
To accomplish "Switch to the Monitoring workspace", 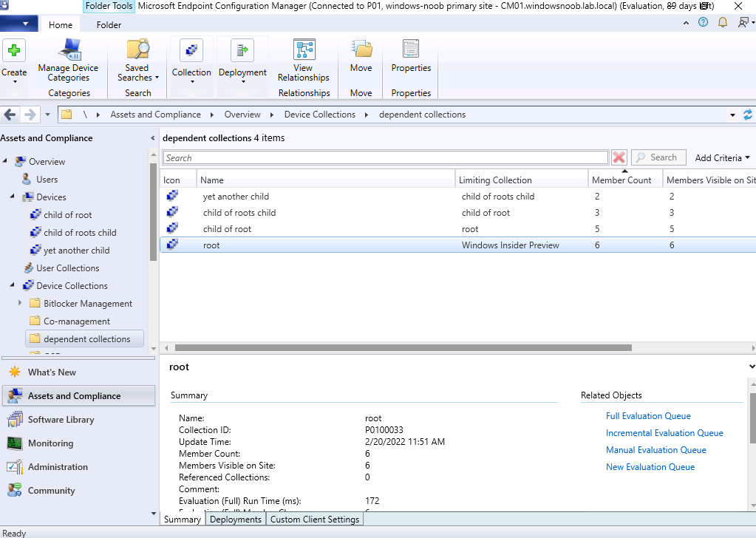I will 78,443.
